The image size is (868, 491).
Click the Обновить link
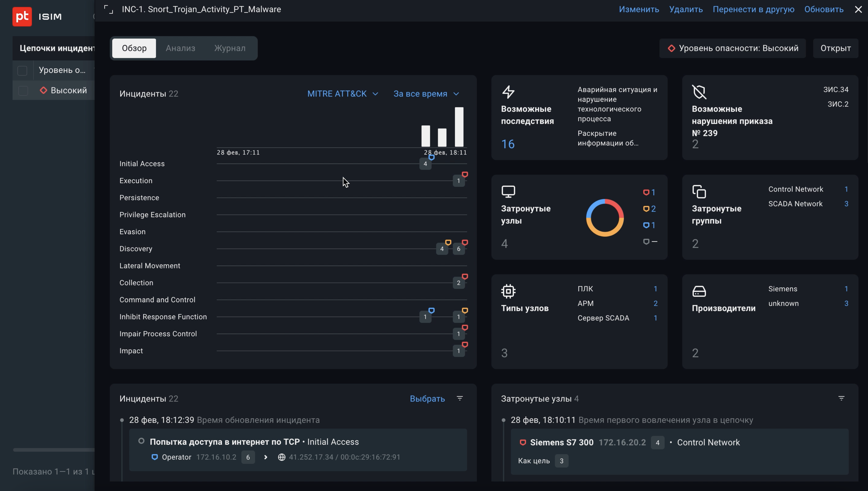(x=823, y=9)
